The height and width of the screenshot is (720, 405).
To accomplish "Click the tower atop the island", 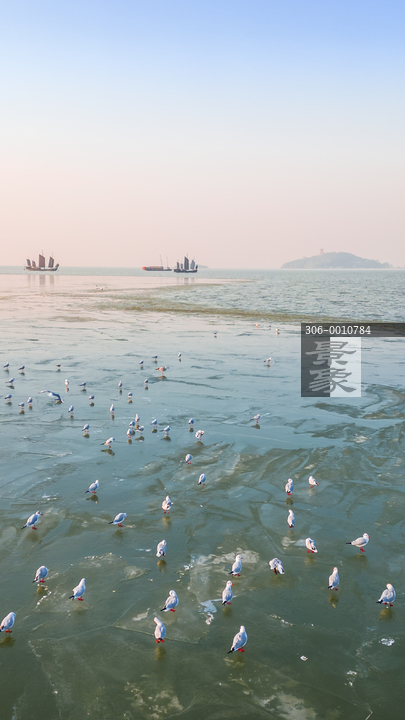I will [321, 252].
